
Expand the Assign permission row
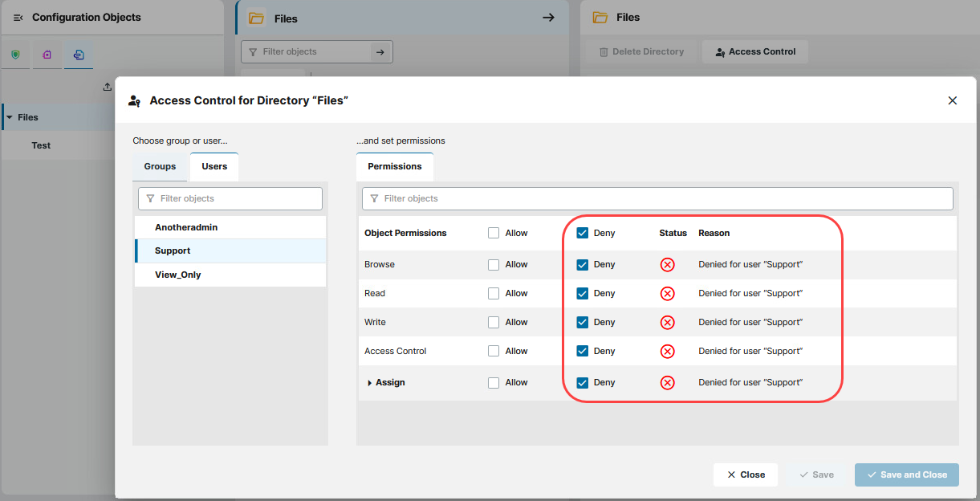369,383
